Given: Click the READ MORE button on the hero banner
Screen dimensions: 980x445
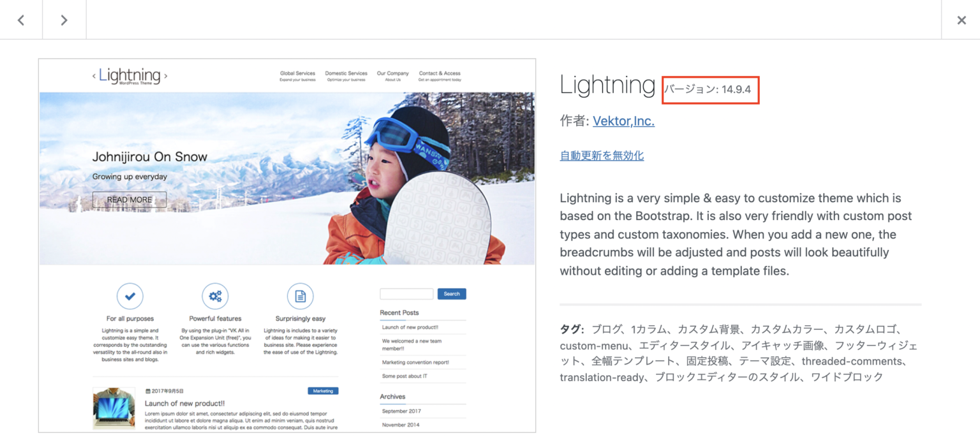Looking at the screenshot, I should tap(130, 200).
